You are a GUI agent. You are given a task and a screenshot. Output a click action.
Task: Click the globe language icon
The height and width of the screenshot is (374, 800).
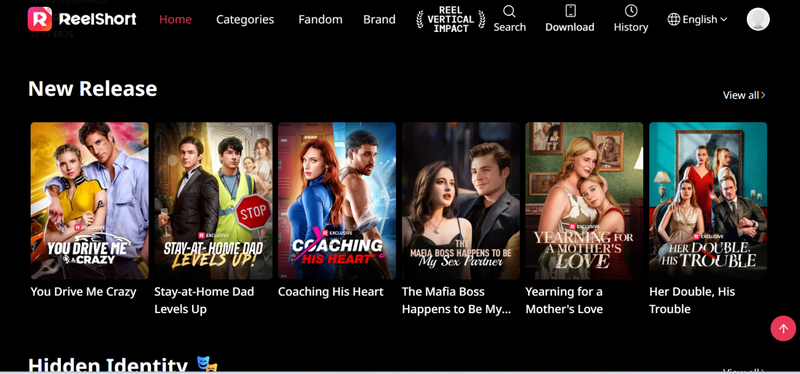click(x=673, y=19)
